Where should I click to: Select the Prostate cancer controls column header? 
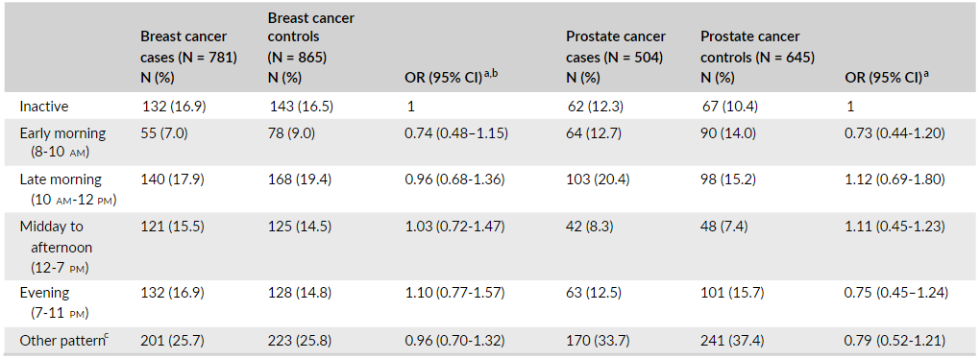[x=757, y=58]
